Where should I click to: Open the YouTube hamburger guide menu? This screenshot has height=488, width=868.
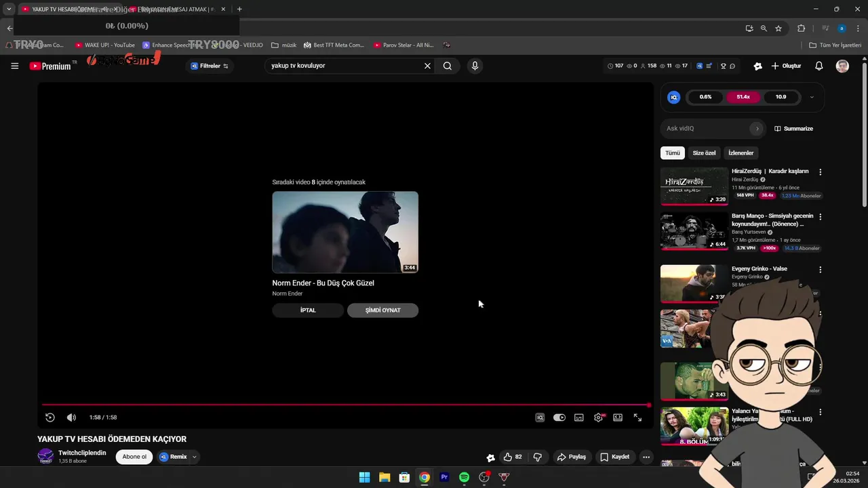[15, 66]
